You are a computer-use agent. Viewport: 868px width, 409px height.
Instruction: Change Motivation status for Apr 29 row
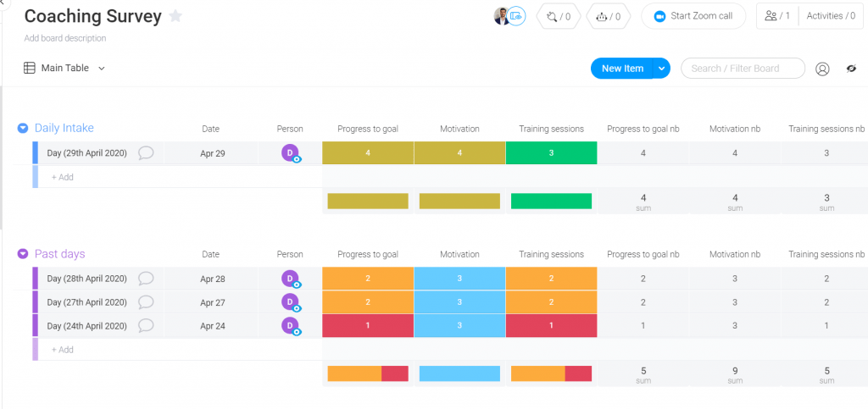pos(459,153)
